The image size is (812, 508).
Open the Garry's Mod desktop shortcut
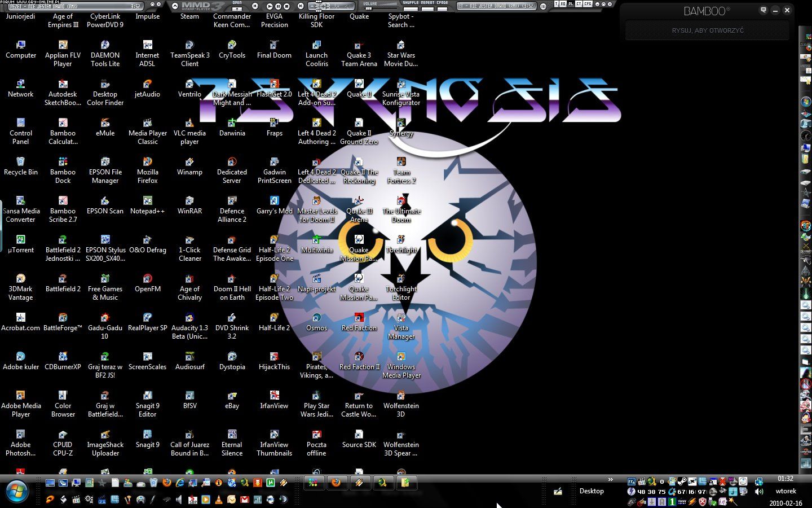pyautogui.click(x=274, y=205)
